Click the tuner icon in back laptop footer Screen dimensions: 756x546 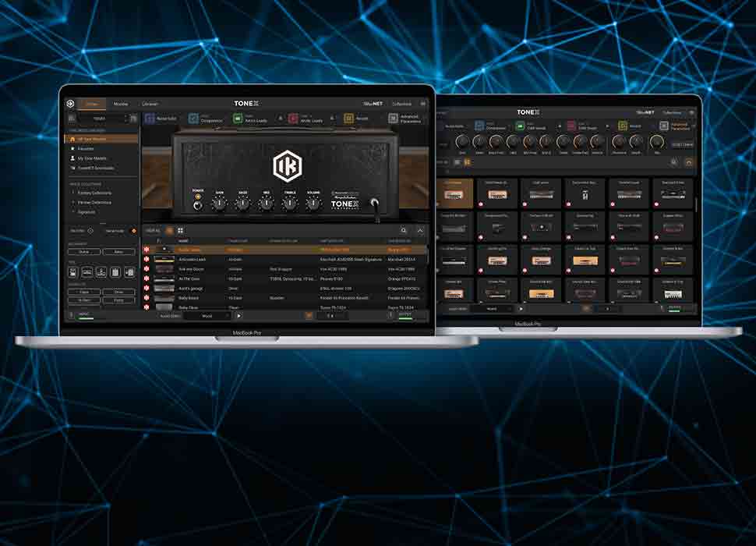click(x=587, y=309)
